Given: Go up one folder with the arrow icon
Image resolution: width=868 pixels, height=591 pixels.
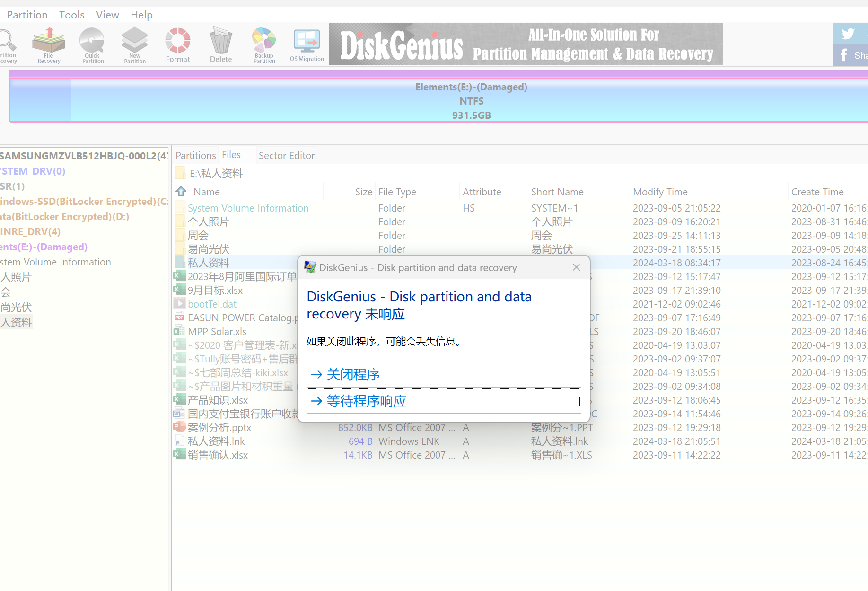Looking at the screenshot, I should pyautogui.click(x=181, y=192).
